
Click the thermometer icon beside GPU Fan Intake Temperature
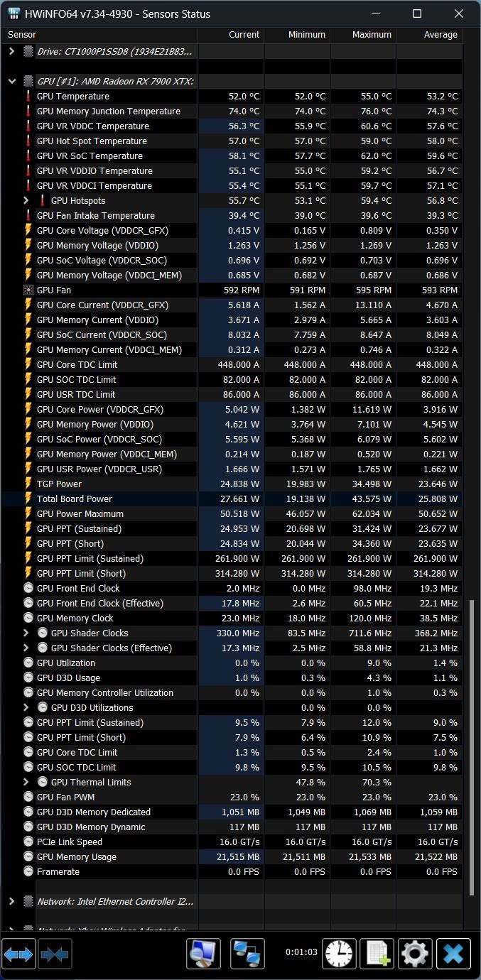click(28, 215)
